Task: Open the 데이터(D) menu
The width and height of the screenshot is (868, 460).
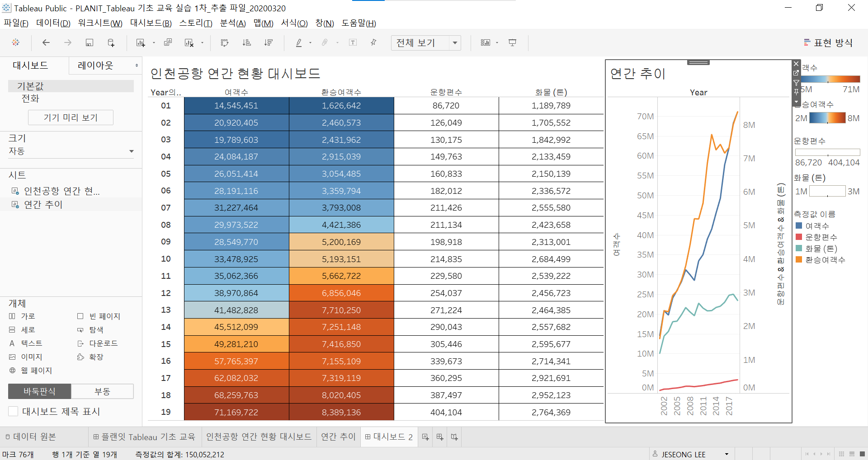Action: pyautogui.click(x=53, y=23)
